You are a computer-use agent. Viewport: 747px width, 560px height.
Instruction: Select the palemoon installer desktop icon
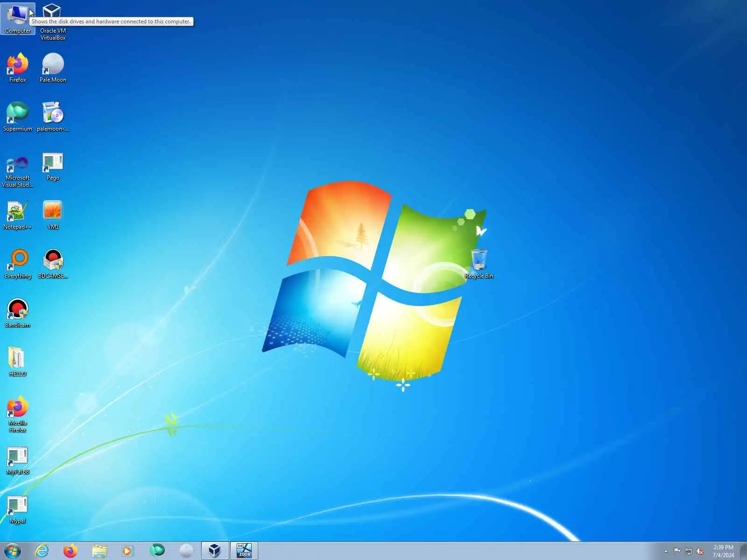[x=53, y=117]
